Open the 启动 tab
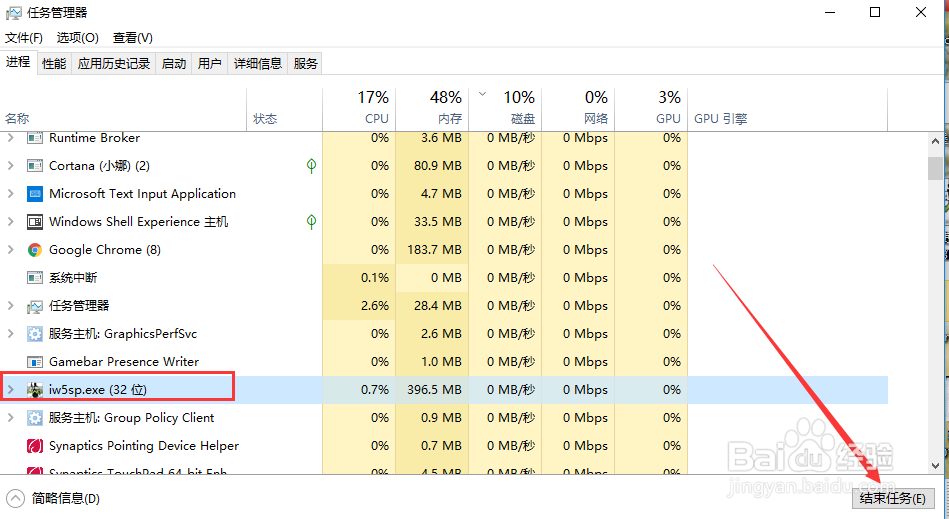This screenshot has height=519, width=949. tap(174, 63)
